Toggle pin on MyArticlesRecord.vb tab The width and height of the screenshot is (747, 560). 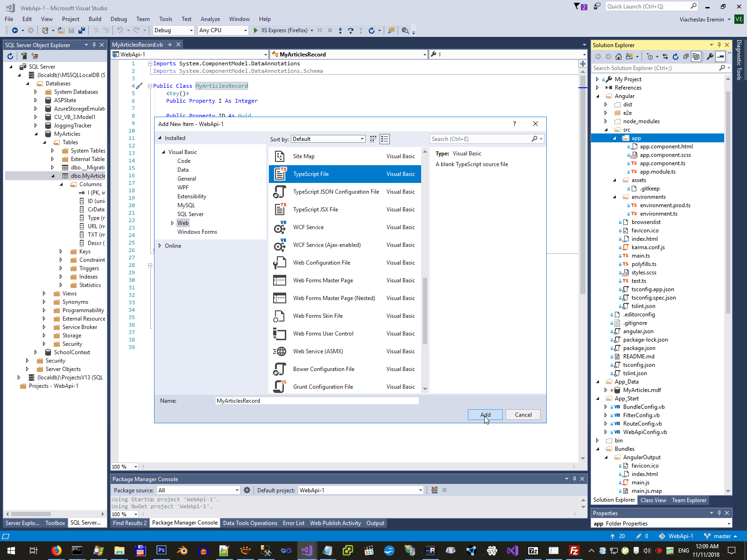pyautogui.click(x=170, y=45)
